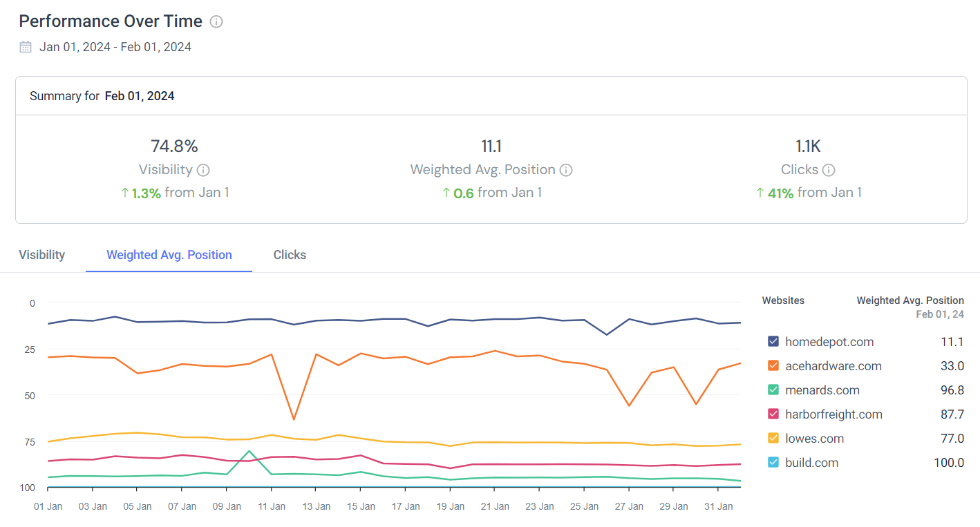Viewport: 980px width, 527px height.
Task: Open the homedepot.com website link
Action: 829,341
